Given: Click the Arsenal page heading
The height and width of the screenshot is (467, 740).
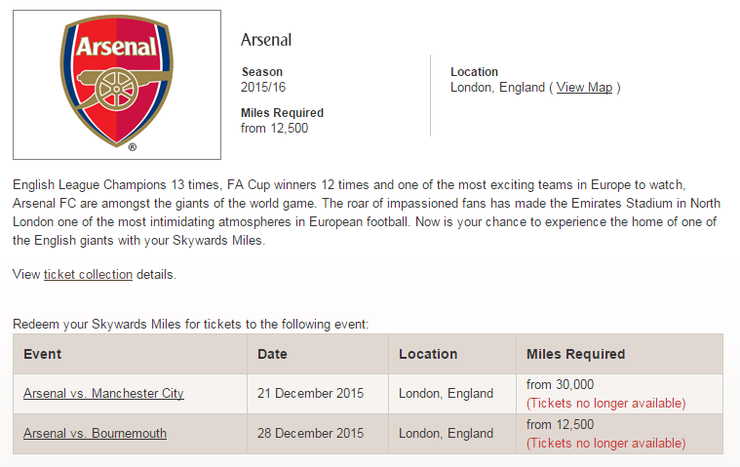Looking at the screenshot, I should pyautogui.click(x=266, y=40).
